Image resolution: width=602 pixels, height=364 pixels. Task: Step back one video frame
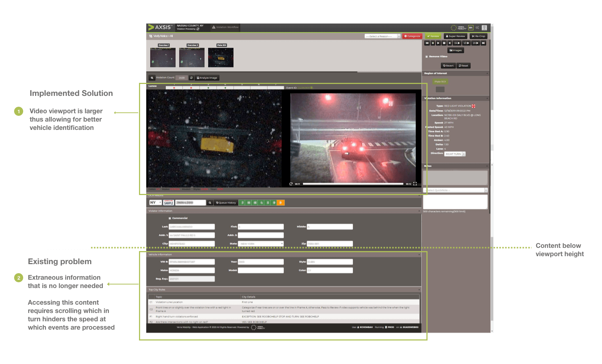click(x=433, y=43)
